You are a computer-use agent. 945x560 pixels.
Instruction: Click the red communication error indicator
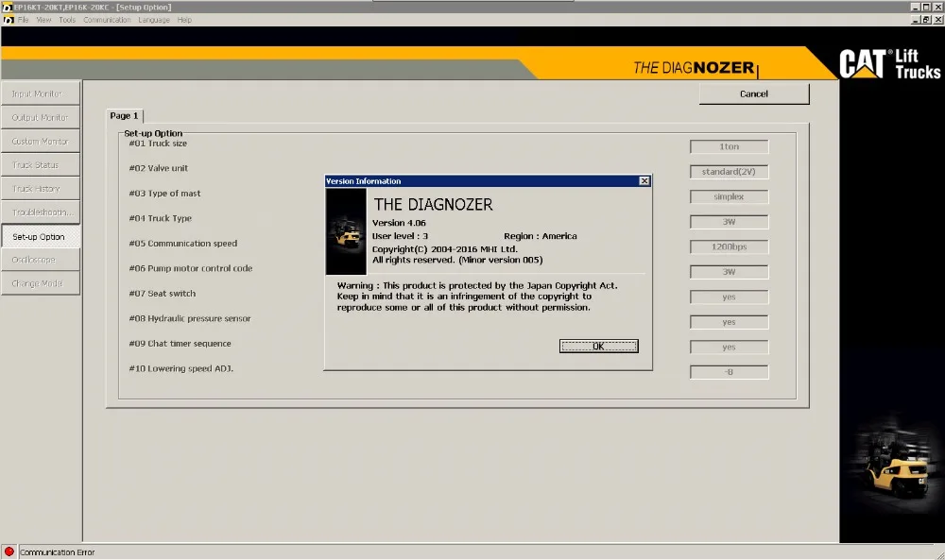[x=9, y=552]
